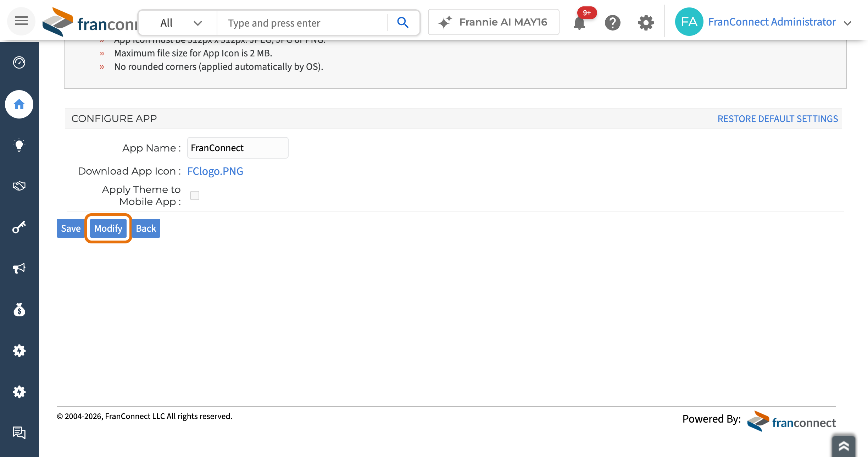Open the help question mark icon
Screen dimensions: 868x457
pyautogui.click(x=612, y=23)
